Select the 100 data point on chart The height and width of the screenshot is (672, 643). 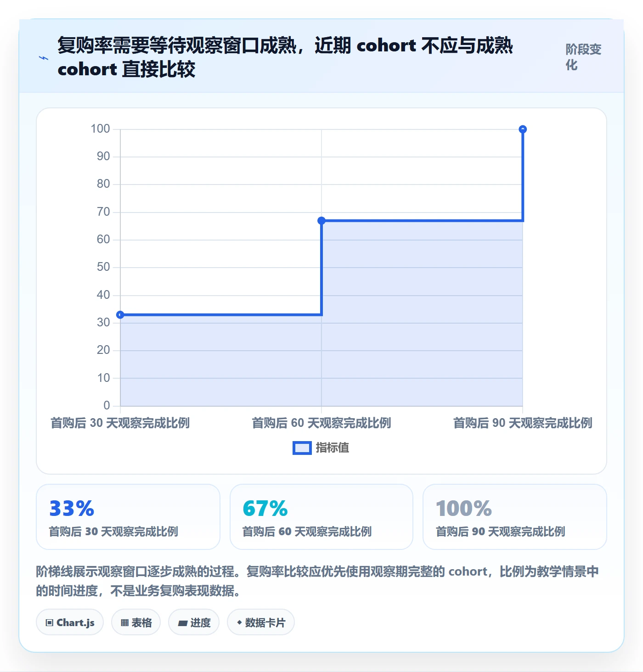coord(523,129)
